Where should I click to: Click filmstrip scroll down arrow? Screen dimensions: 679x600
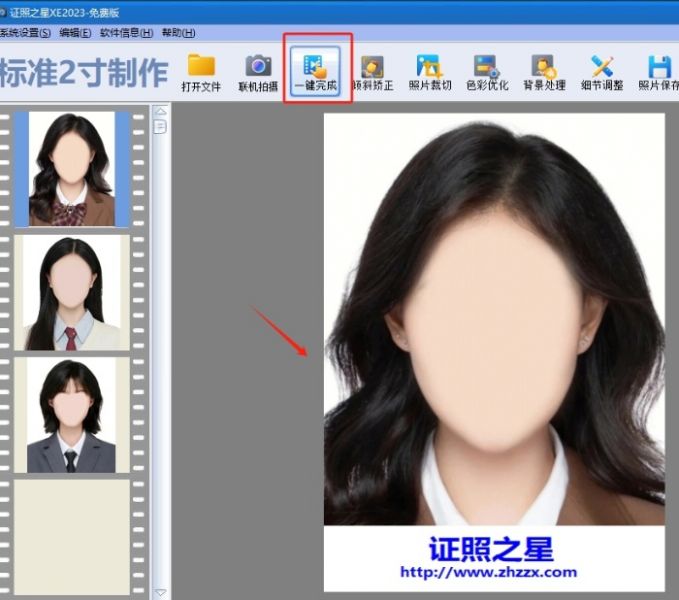coord(161,592)
